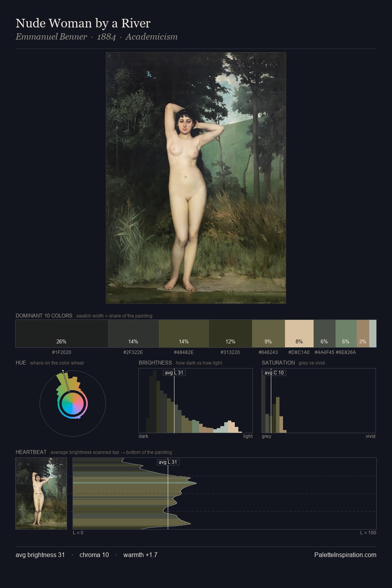Click the '#6E826A' hex code label
The width and height of the screenshot is (392, 588).
(x=346, y=352)
